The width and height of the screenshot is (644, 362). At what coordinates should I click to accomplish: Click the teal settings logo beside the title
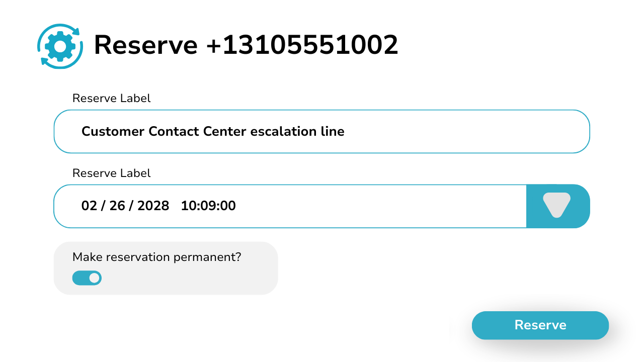click(x=59, y=46)
